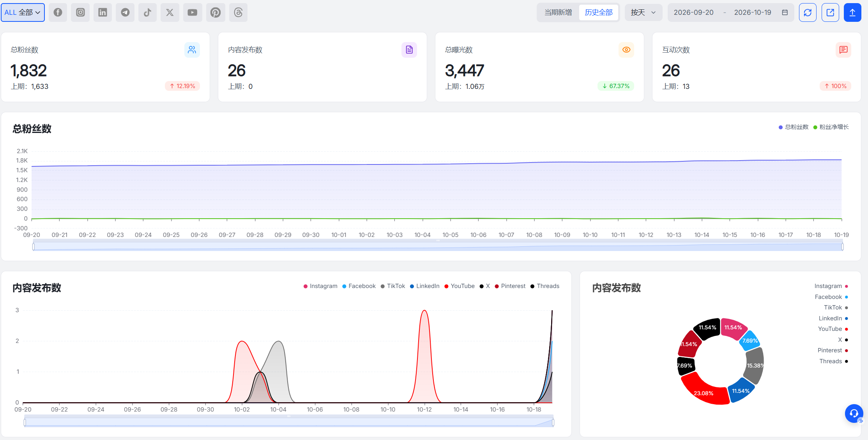Filter by Facebook platform icon

[x=58, y=12]
